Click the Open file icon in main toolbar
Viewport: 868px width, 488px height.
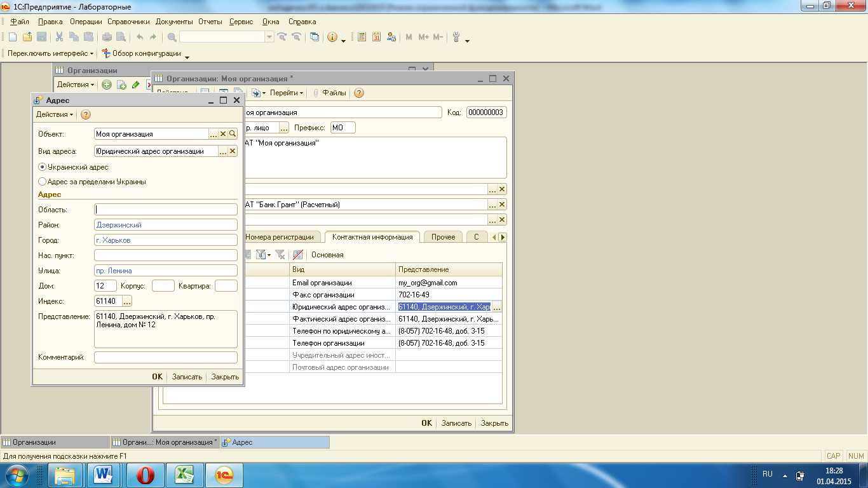[27, 37]
